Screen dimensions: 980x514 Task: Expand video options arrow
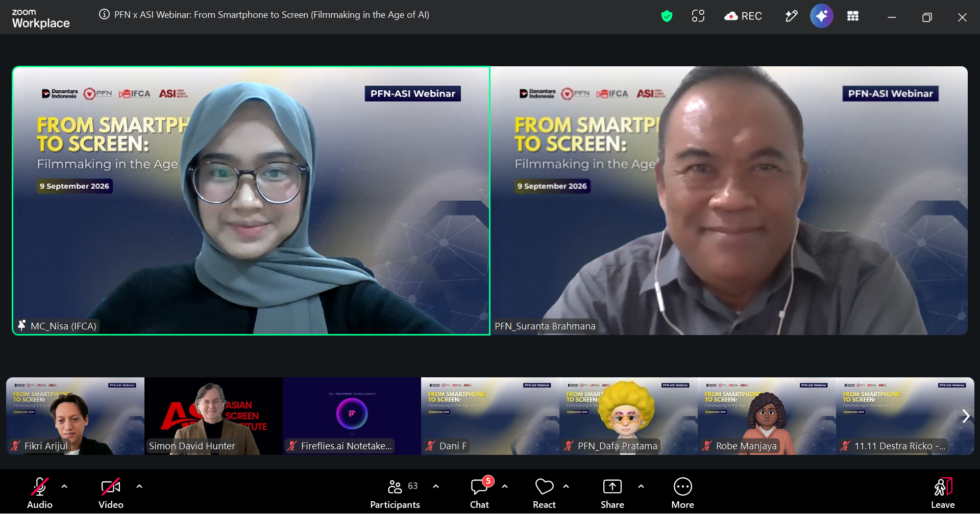(139, 486)
